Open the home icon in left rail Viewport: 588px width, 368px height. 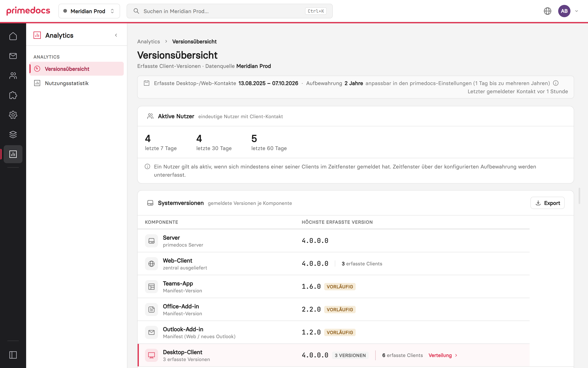coord(13,36)
